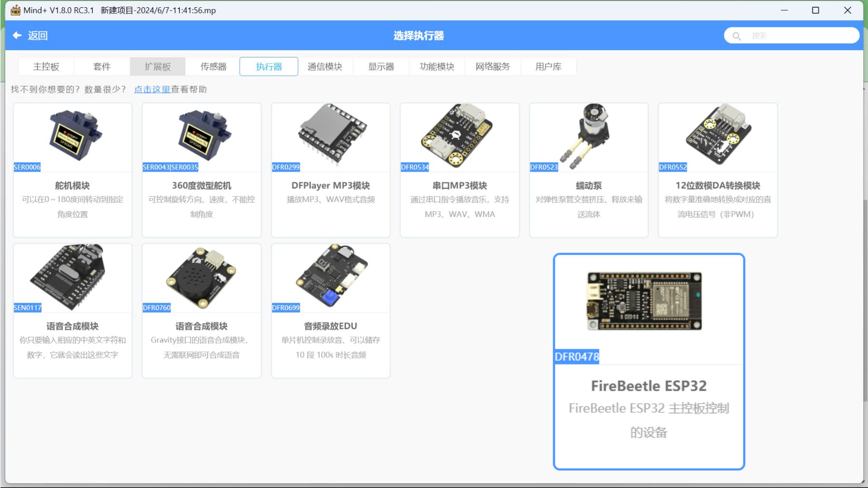This screenshot has width=868, height=488.
Task: Switch to the 套件 tab
Action: [102, 67]
